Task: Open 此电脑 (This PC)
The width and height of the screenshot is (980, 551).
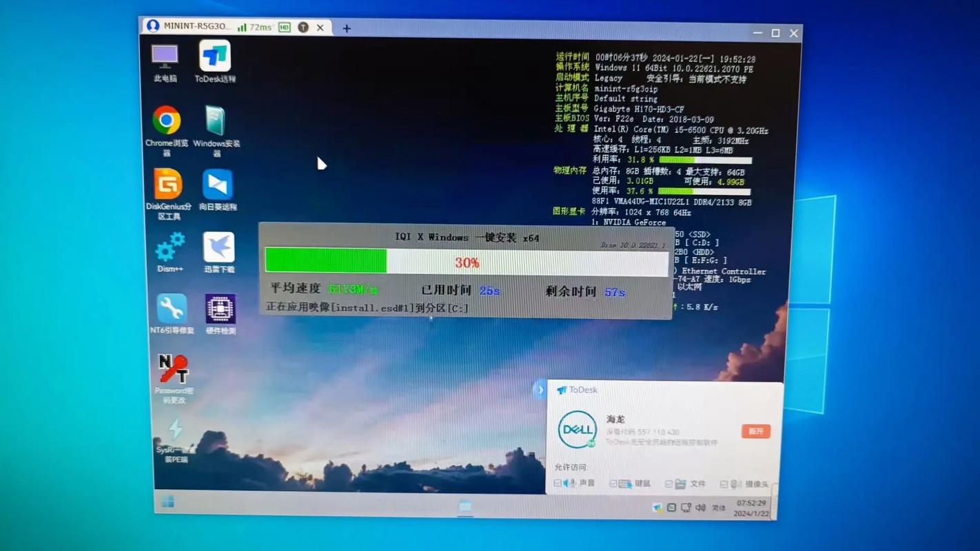Action: (164, 56)
